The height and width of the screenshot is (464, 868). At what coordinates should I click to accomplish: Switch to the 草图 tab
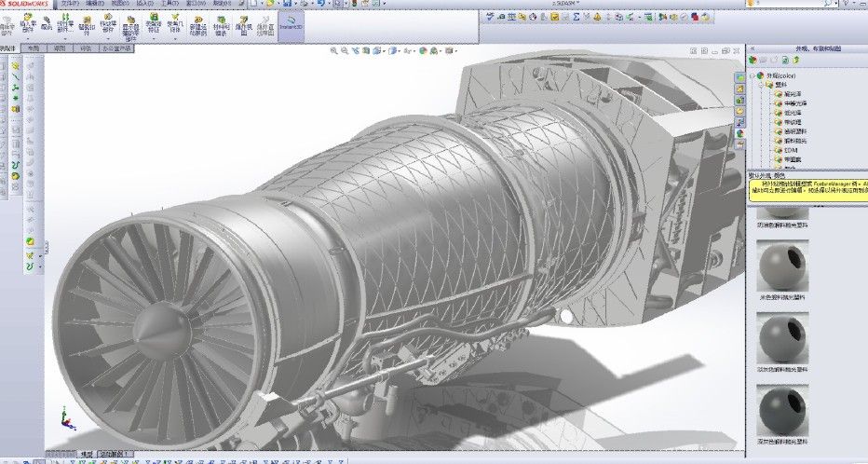[x=60, y=48]
